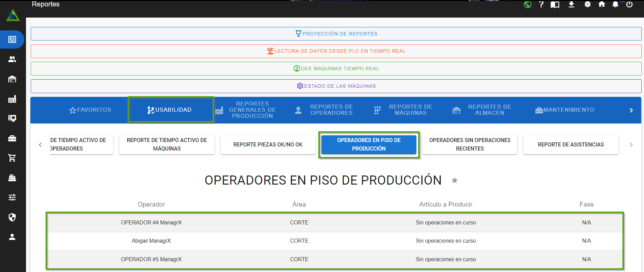Click the green globe icon in header
The image size is (644, 272).
[x=528, y=4]
